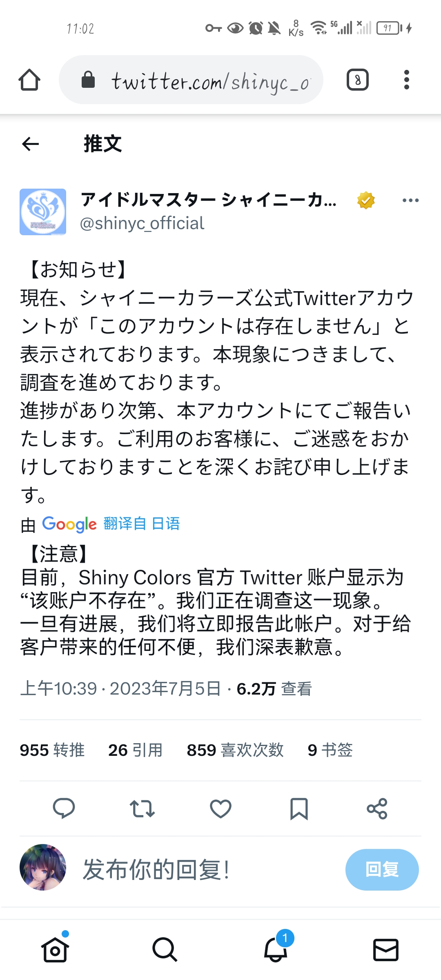441x980 pixels.
Task: Tap the Google translated-from-Japanese link
Action: [141, 523]
